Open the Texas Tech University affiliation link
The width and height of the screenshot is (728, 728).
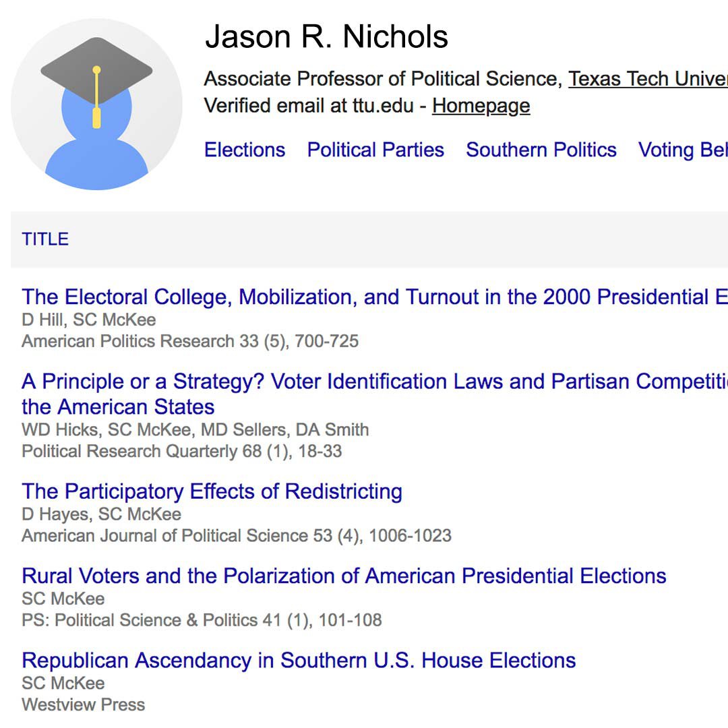[648, 79]
